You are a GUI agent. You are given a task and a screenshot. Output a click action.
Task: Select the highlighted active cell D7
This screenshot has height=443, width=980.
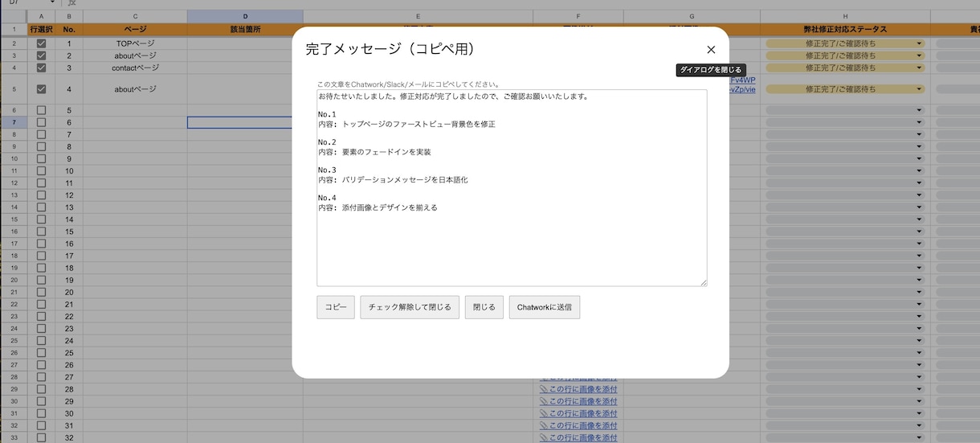coord(245,122)
